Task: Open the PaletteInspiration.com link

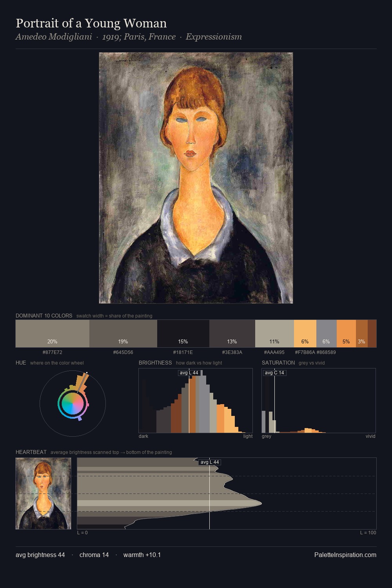Action: (x=345, y=555)
